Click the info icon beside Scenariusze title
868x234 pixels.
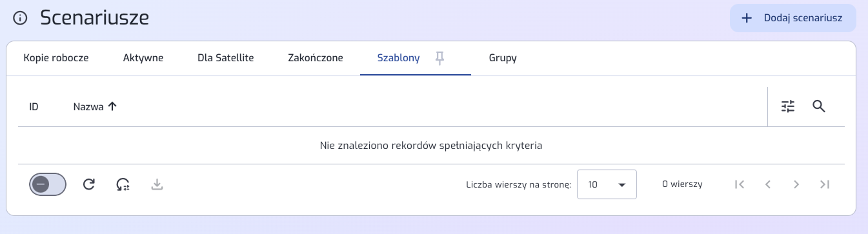tap(20, 19)
